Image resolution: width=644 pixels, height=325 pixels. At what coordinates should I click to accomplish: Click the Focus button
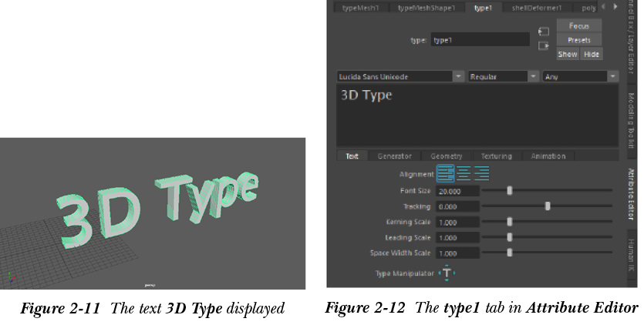[x=578, y=26]
